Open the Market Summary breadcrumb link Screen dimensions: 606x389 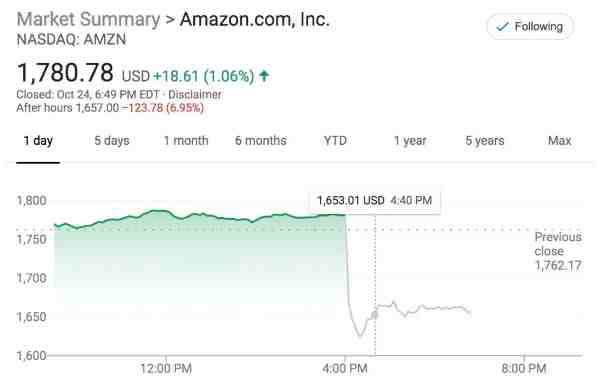88,19
